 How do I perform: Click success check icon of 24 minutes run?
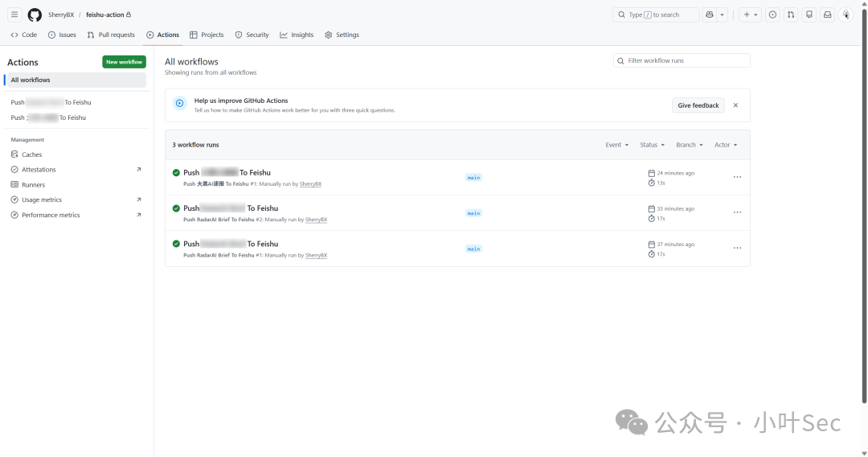(176, 173)
